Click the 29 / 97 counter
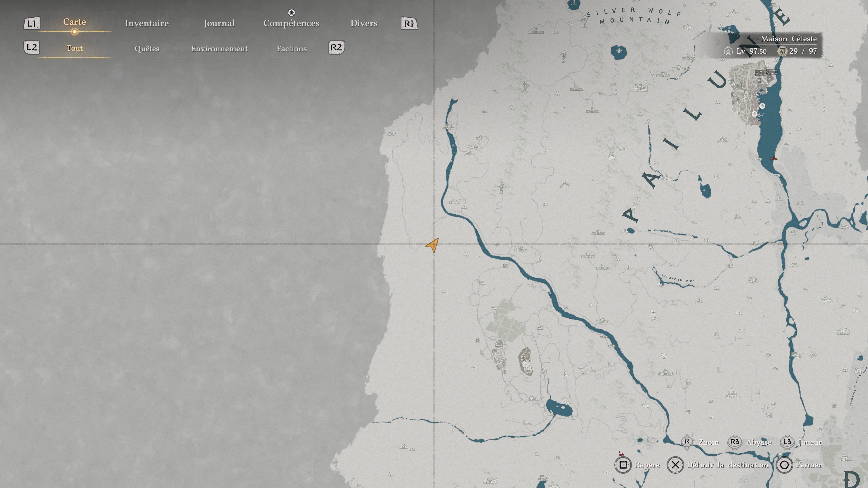The height and width of the screenshot is (488, 868). 803,51
